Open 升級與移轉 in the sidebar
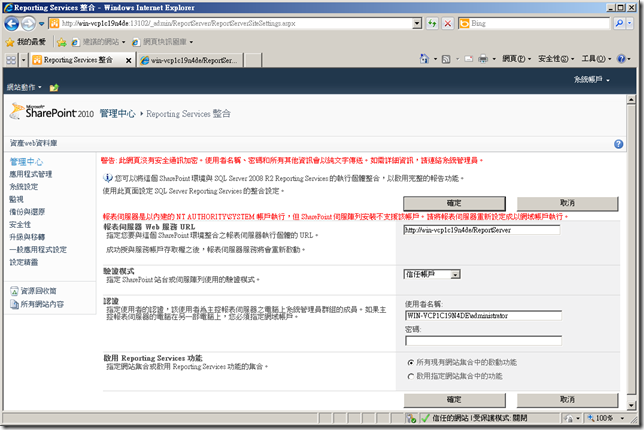Image resolution: width=644 pixels, height=430 pixels. 27,237
